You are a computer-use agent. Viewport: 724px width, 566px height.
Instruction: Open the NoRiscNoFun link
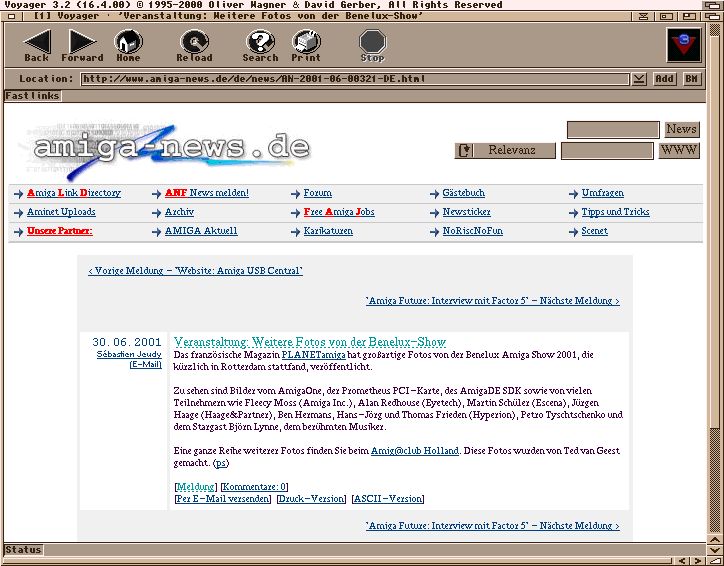(x=473, y=231)
